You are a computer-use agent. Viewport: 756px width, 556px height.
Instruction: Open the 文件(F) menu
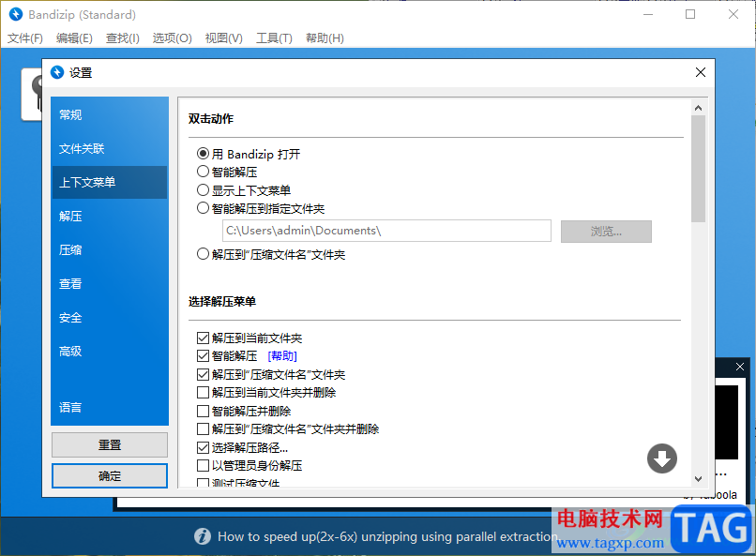tap(25, 38)
